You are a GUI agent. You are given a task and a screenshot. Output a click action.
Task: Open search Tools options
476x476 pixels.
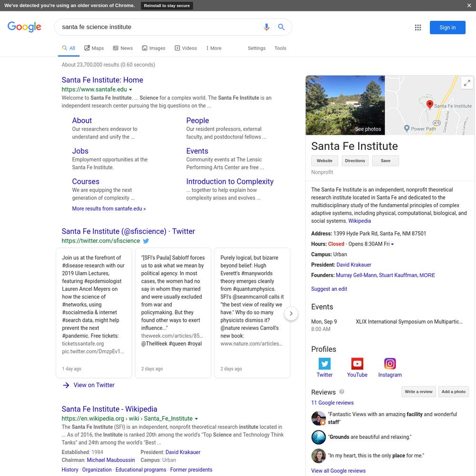click(280, 48)
